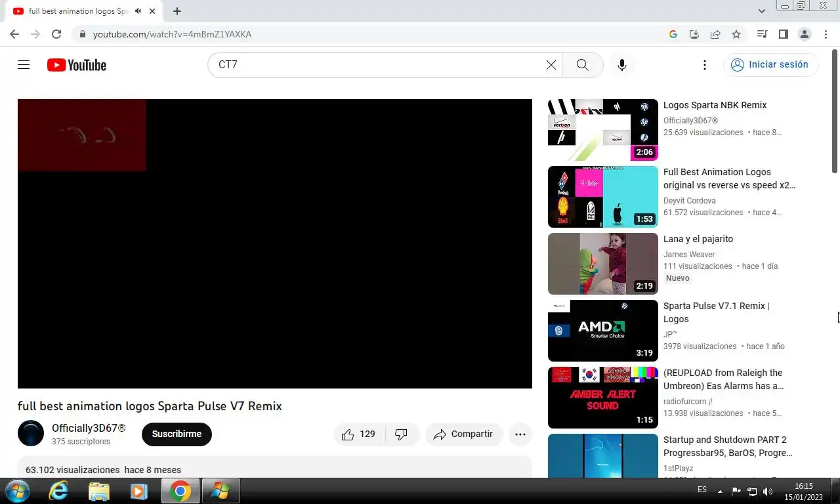Screen dimensions: 840x504
Task: Open Google icon in the address bar
Action: 673,34
